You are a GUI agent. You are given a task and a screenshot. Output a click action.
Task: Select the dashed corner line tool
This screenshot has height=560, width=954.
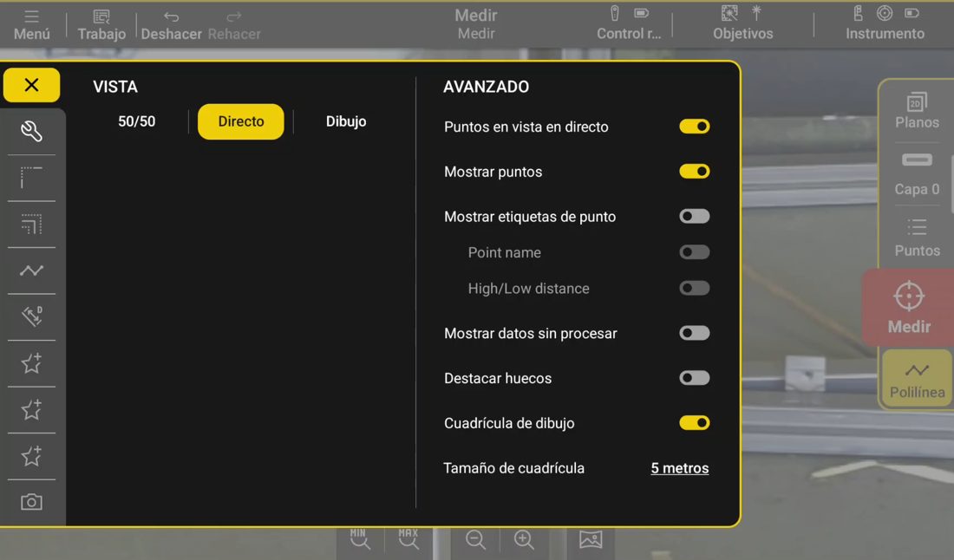point(31,178)
